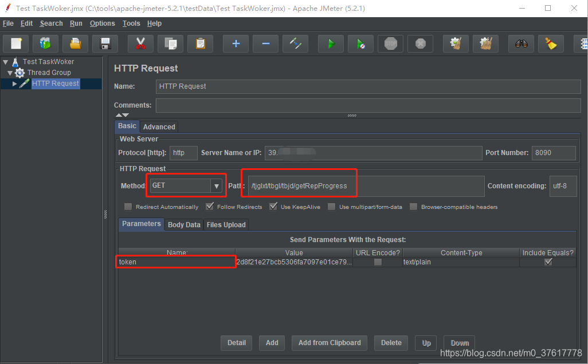The height and width of the screenshot is (364, 588).
Task: Click the Comments input field
Action: pyautogui.click(x=369, y=106)
